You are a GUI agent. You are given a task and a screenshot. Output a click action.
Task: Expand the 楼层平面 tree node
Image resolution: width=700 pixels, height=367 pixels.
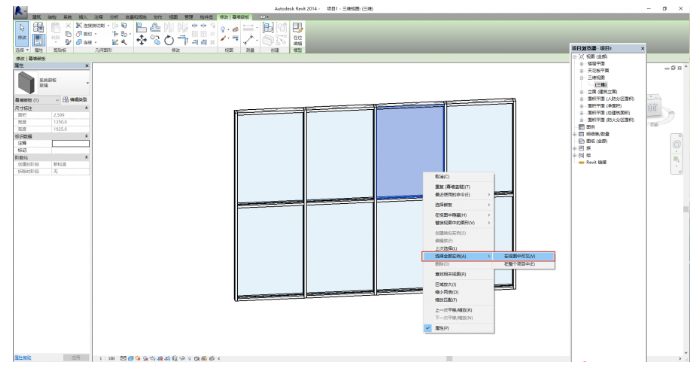click(581, 64)
